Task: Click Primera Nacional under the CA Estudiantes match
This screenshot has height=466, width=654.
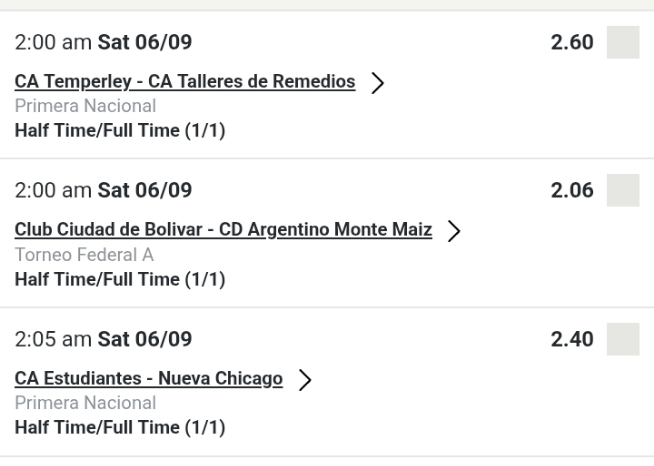Action: [x=85, y=403]
